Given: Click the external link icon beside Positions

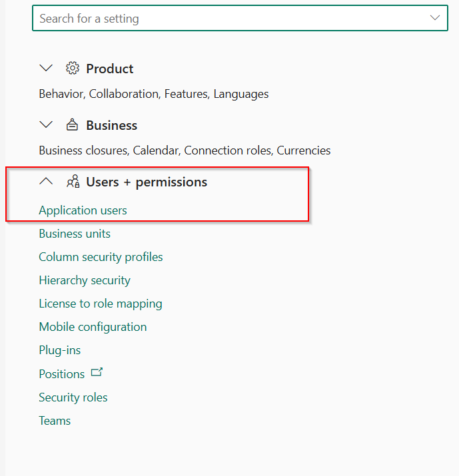Looking at the screenshot, I should [x=97, y=372].
